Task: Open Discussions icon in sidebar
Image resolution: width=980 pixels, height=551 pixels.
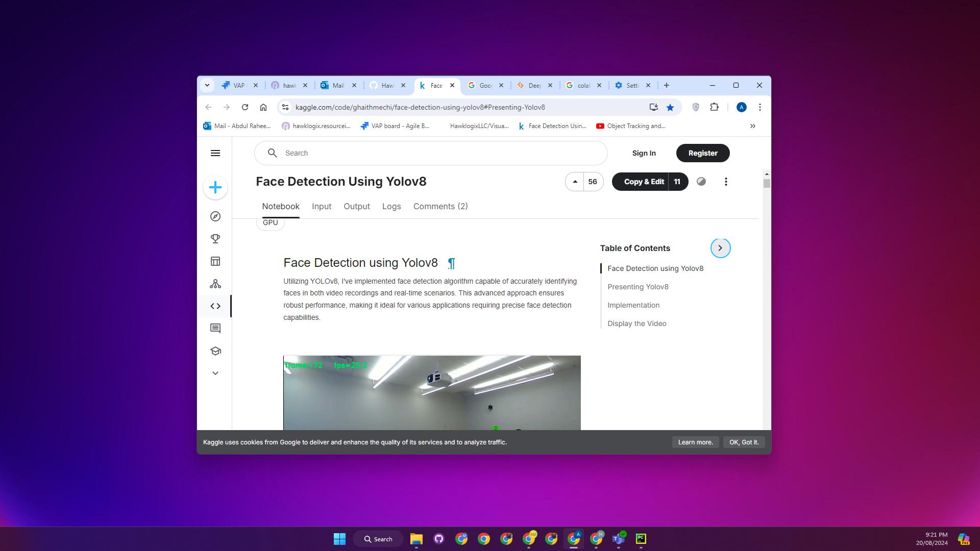Action: 215,329
